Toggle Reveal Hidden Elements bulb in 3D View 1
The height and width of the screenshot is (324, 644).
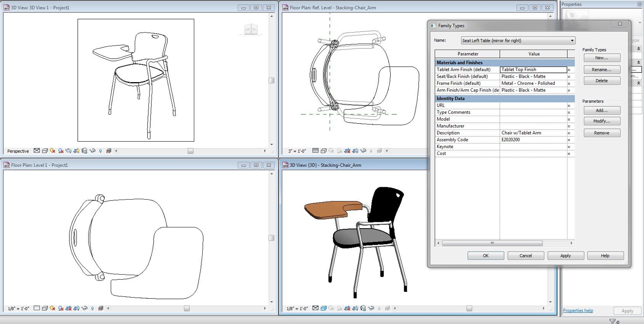click(x=101, y=151)
